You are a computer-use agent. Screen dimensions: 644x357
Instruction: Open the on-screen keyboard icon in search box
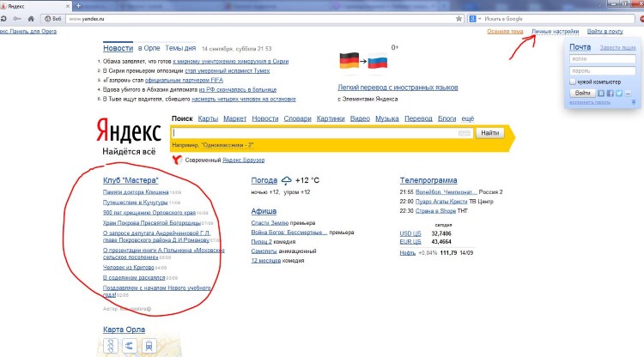tap(464, 133)
